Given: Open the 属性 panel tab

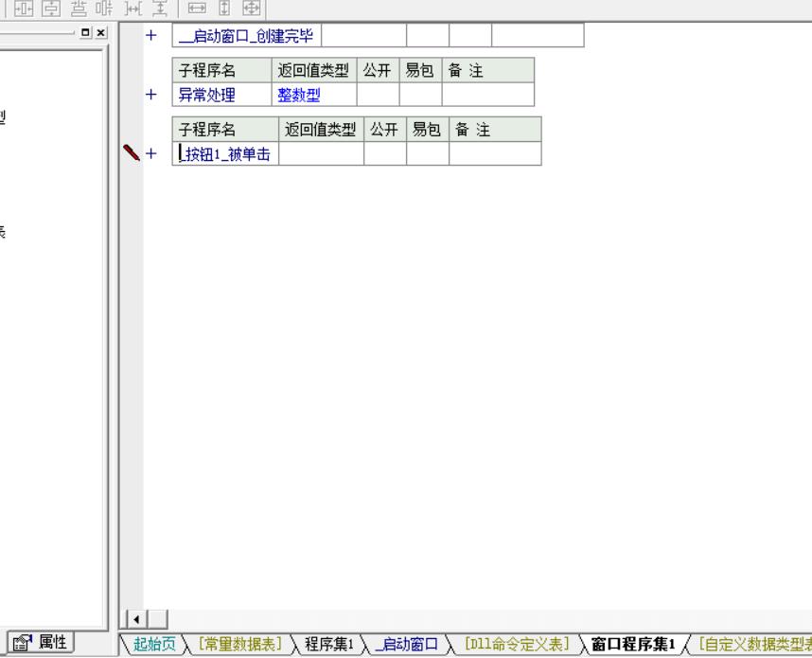Looking at the screenshot, I should 39,642.
